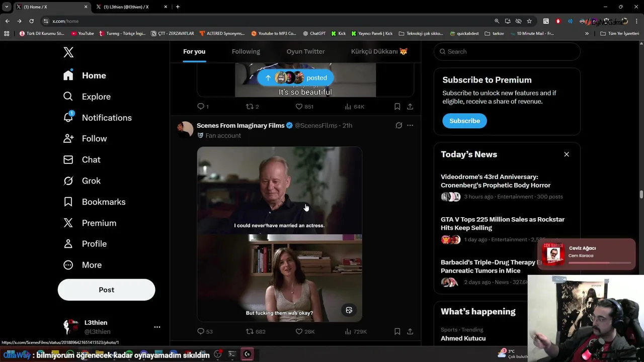
Task: Open Ahmed Kutucu trending topic
Action: point(463,338)
